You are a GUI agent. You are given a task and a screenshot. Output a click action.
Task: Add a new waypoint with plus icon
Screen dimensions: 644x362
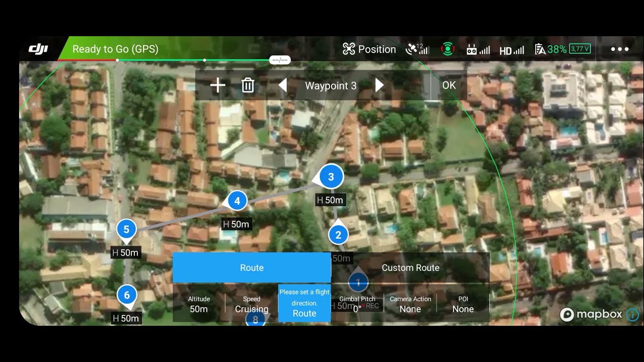coord(217,85)
